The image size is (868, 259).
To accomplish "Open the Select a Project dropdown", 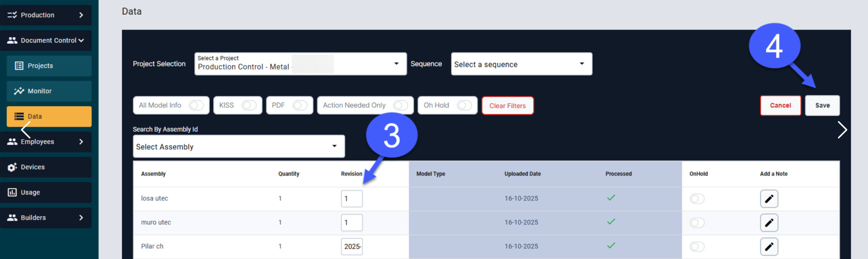I will pos(300,64).
